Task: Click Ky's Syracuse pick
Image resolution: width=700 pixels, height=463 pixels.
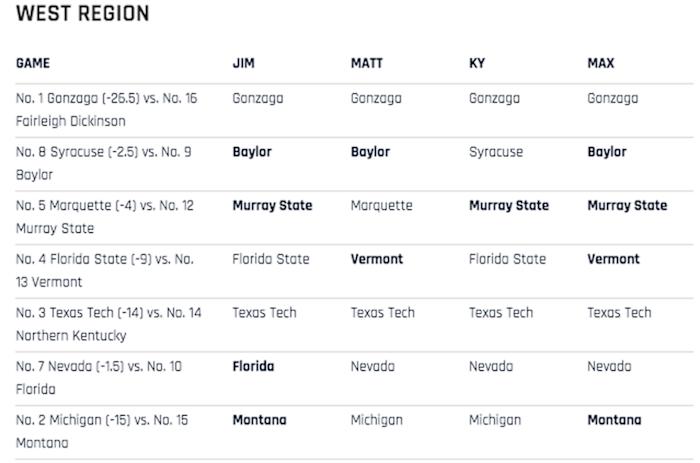Action: [x=495, y=152]
